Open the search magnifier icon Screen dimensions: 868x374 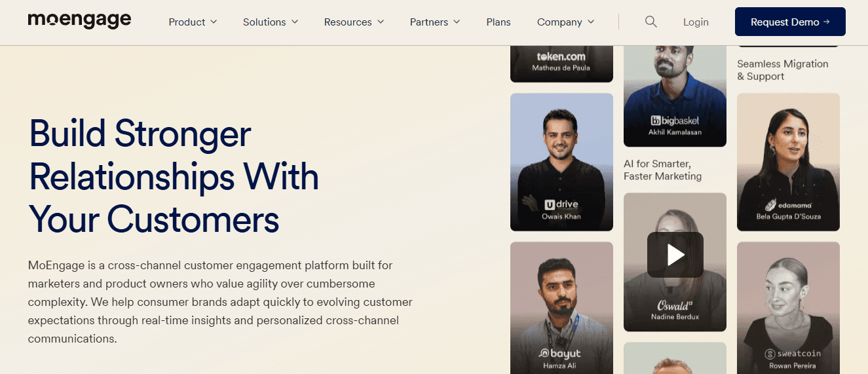(651, 22)
